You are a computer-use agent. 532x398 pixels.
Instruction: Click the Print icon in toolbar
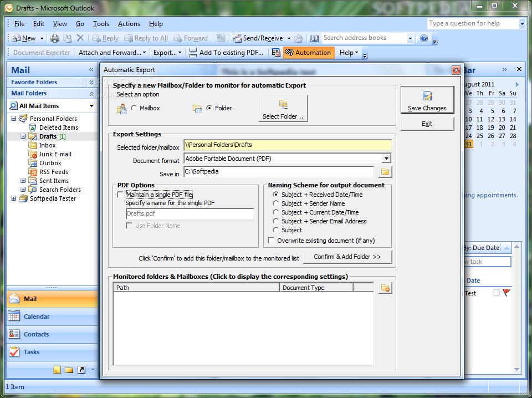[55, 38]
